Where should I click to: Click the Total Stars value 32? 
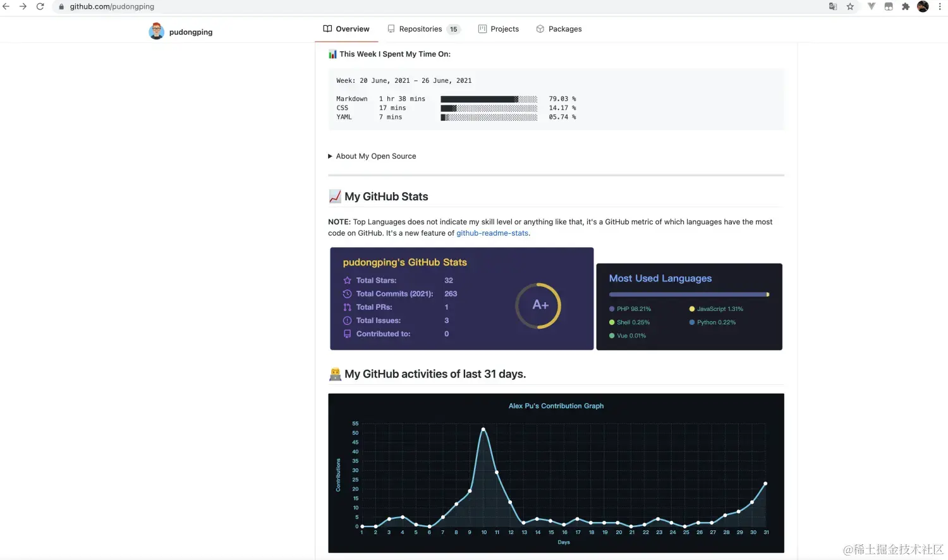[449, 281]
